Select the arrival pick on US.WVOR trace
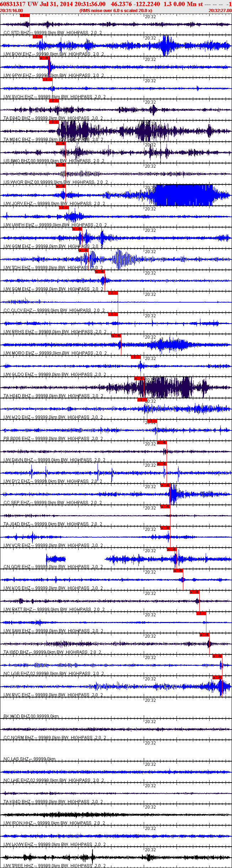Image resolution: width=232 pixels, height=868 pixels. pyautogui.click(x=61, y=165)
